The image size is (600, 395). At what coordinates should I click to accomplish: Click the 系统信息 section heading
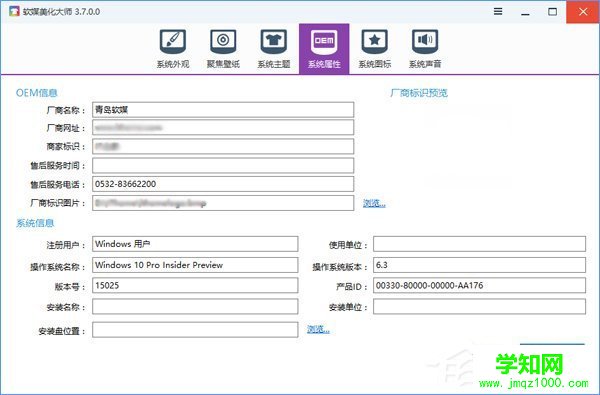point(35,223)
